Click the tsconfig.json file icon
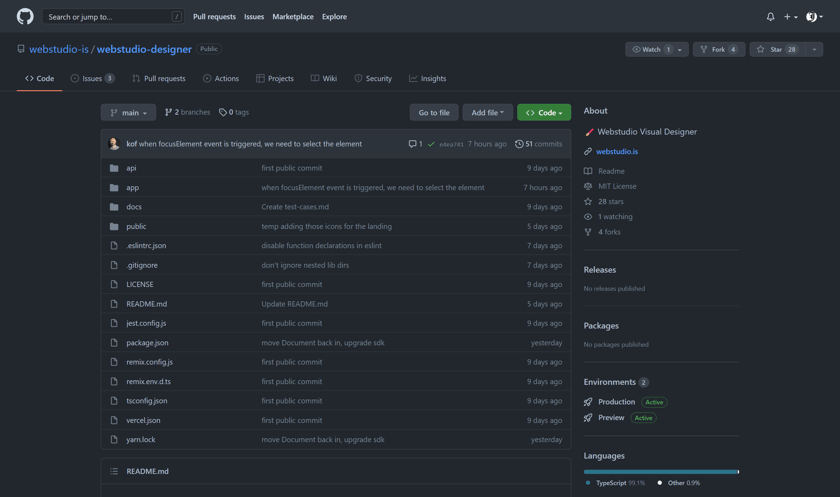The image size is (840, 497). tap(114, 401)
